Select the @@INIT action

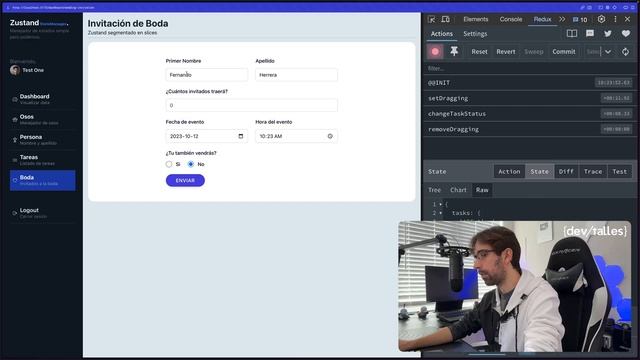(x=529, y=82)
